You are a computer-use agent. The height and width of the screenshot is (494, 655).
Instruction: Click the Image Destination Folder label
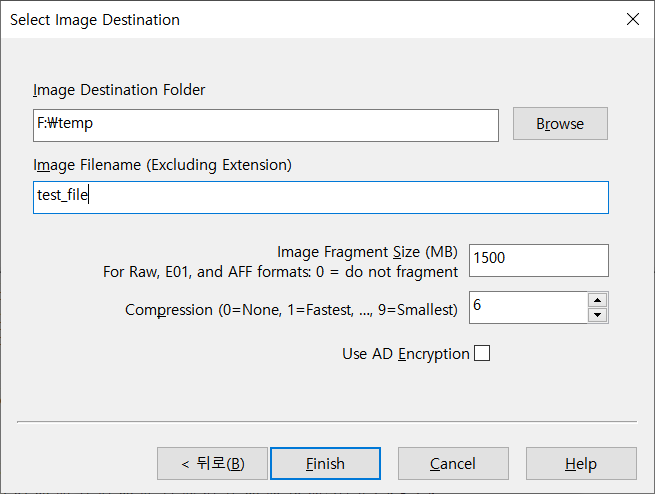click(x=119, y=90)
